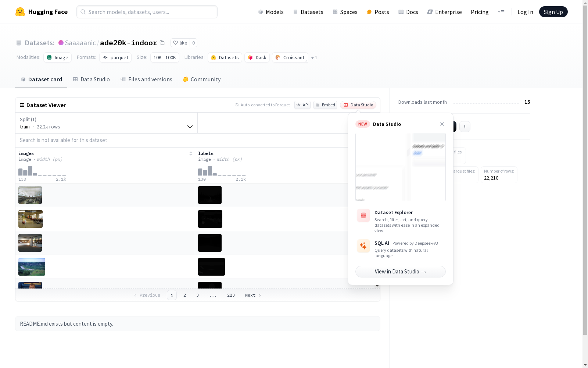Click the Next page button
The image size is (588, 368).
coord(253,295)
